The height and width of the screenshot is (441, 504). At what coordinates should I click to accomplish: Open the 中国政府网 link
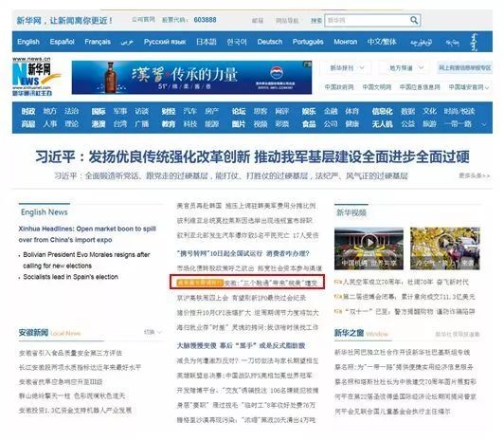point(339,87)
